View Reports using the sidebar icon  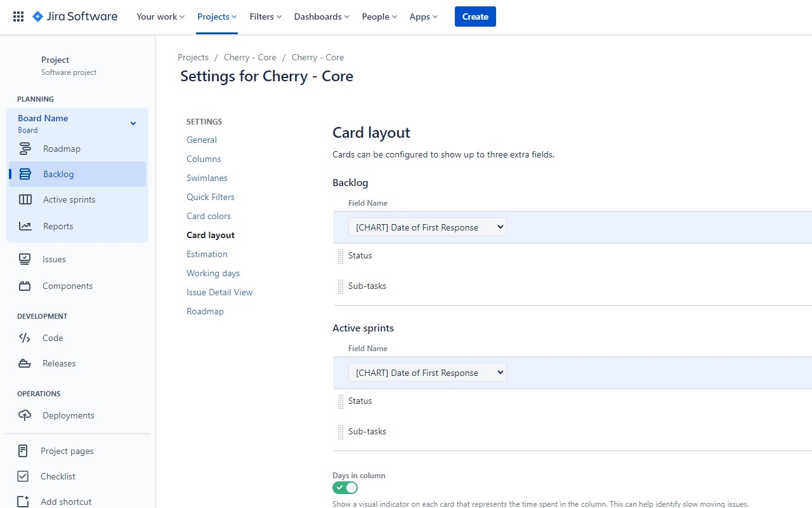pyautogui.click(x=24, y=225)
